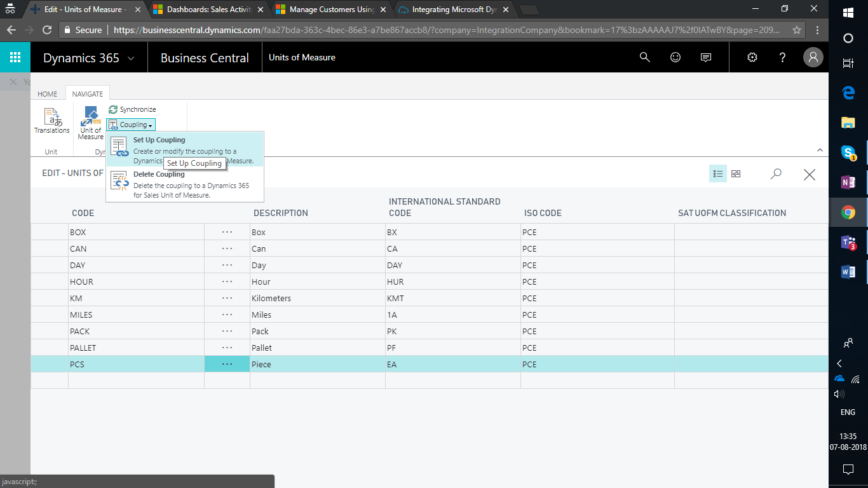The width and height of the screenshot is (868, 488).
Task: Open the feedback smiley icon
Action: point(675,57)
